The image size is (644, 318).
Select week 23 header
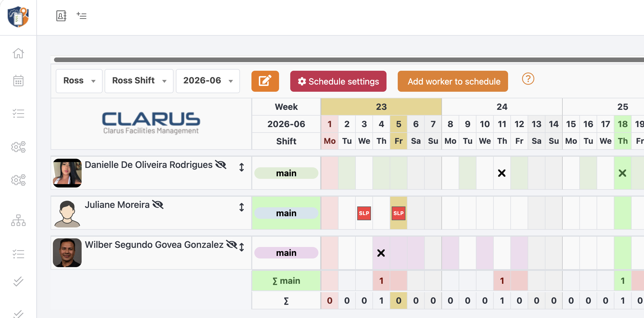tap(381, 107)
